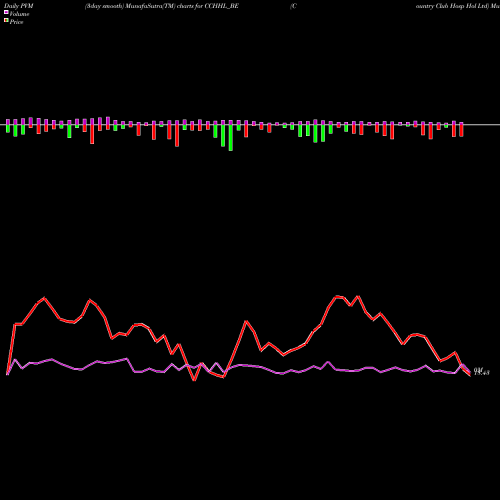Click the "Price" legend label
Image resolution: width=500 pixels, height=500 pixels.
pyautogui.click(x=16, y=22)
